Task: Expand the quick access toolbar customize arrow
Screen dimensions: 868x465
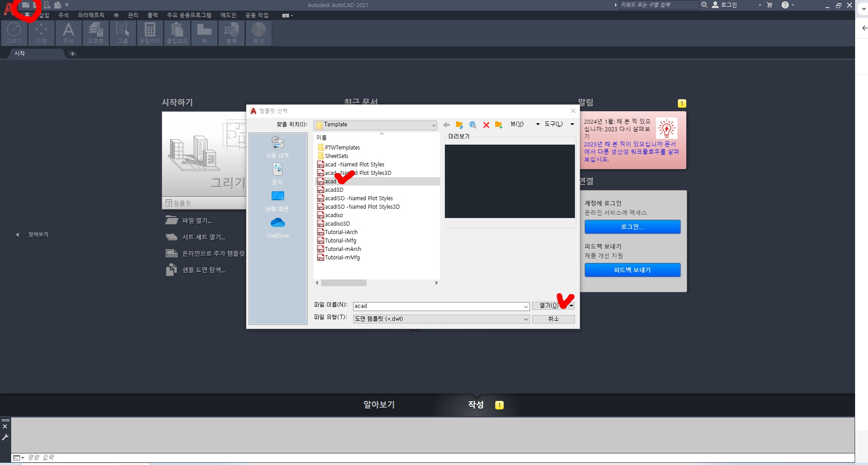Action: click(67, 5)
